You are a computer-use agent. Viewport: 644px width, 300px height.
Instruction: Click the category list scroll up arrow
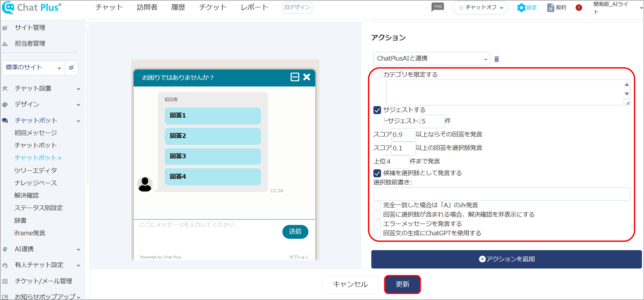pos(627,85)
